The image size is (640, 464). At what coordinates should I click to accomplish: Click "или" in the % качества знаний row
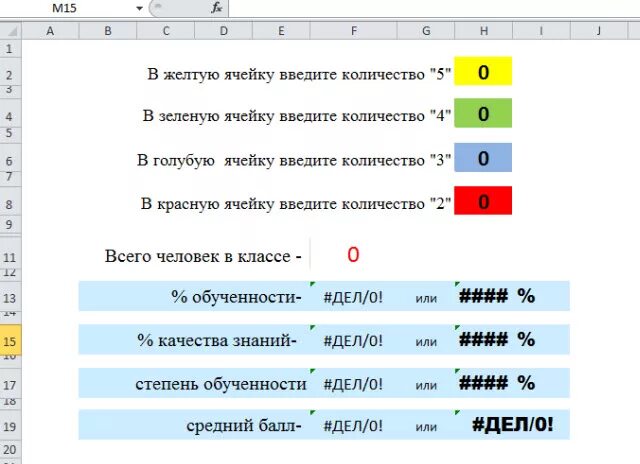coord(426,342)
